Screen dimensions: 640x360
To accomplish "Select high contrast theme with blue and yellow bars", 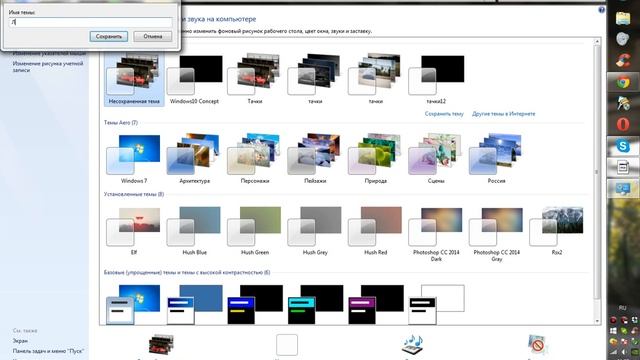I will click(x=255, y=304).
